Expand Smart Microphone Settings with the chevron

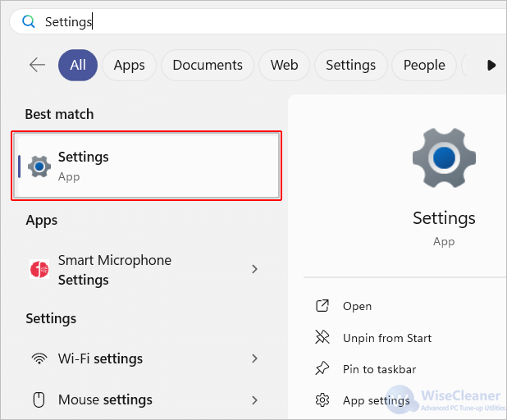(x=255, y=269)
